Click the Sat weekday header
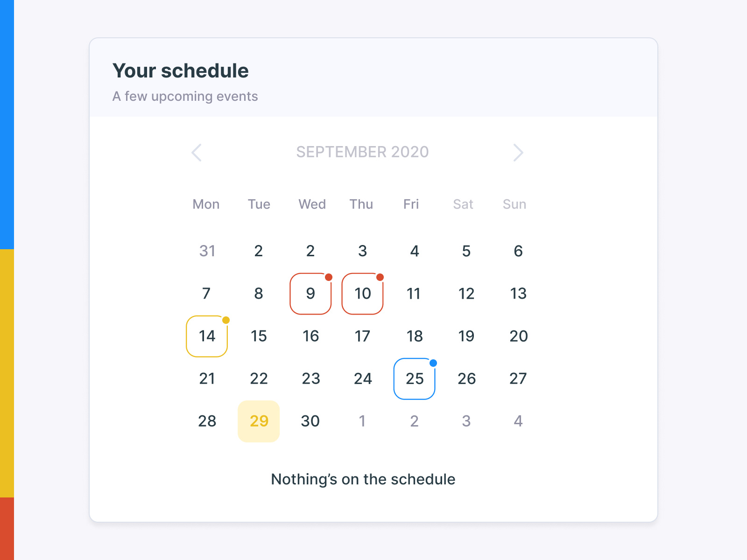 pyautogui.click(x=463, y=204)
